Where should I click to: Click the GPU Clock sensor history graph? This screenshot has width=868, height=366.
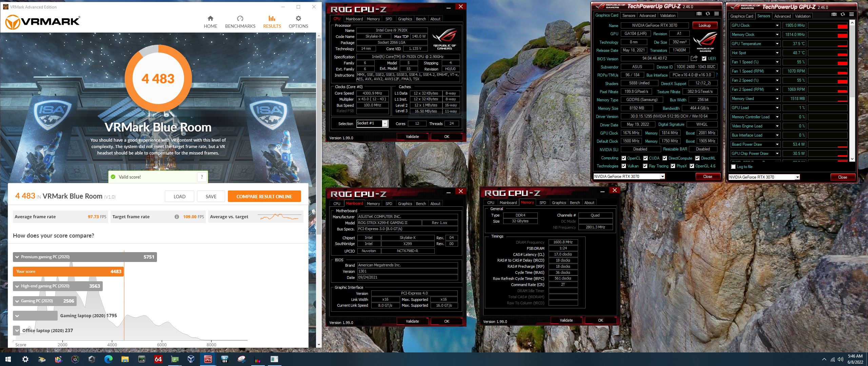[x=828, y=25]
